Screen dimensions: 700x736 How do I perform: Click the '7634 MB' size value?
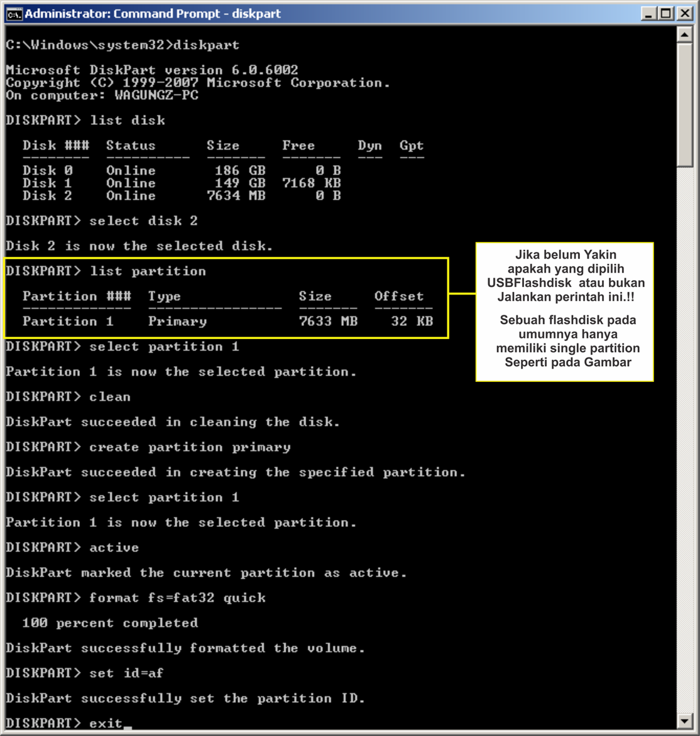tap(236, 196)
